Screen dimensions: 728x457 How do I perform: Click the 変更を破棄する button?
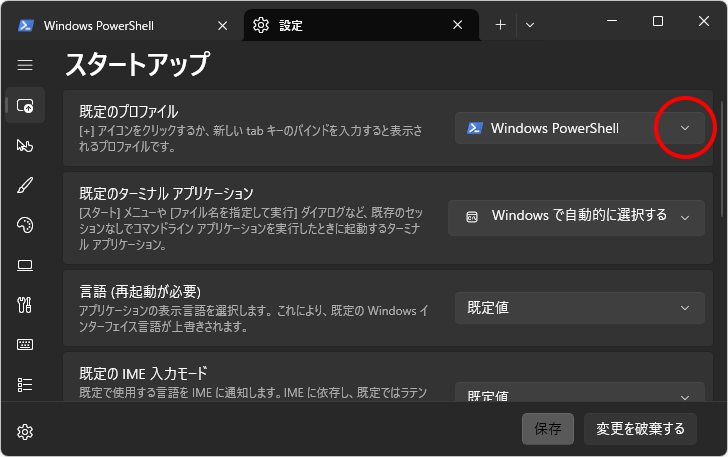coord(640,429)
